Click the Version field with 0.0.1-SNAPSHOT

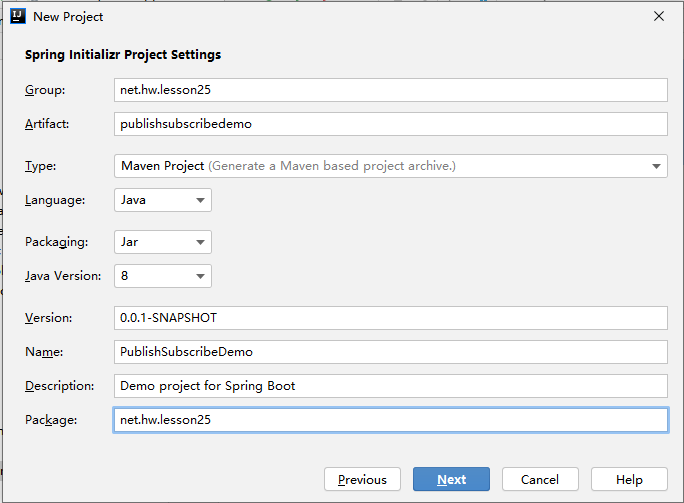click(390, 318)
